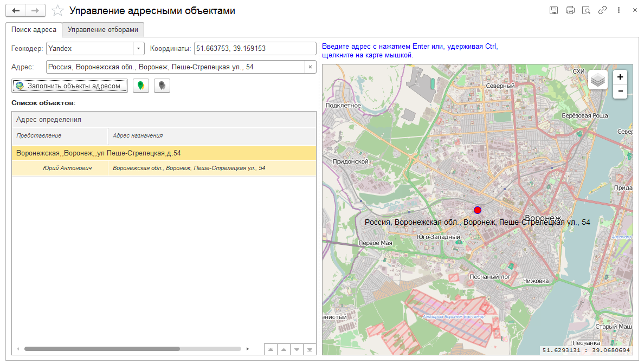Screen dimensions: 644x364
Task: Click the save (floppy disk) icon
Action: 553,10
